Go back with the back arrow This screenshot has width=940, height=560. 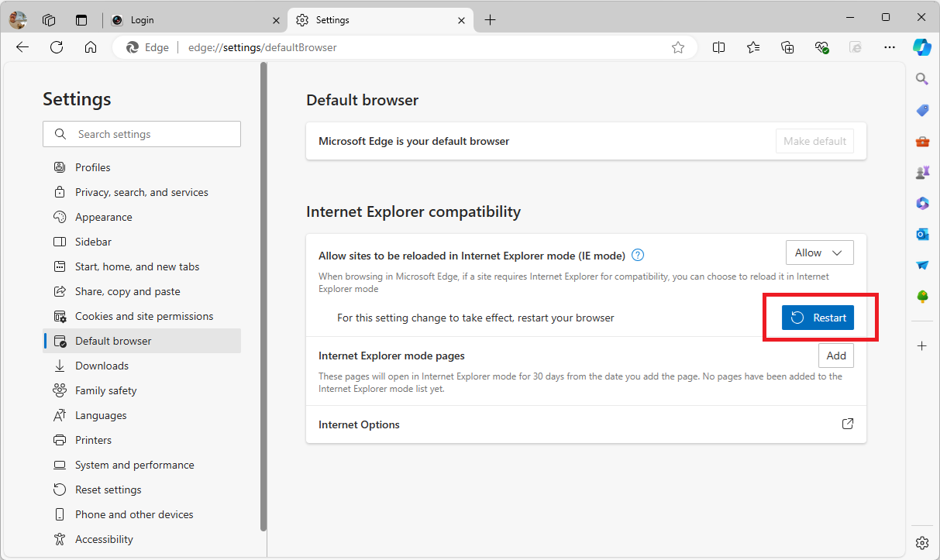(22, 47)
